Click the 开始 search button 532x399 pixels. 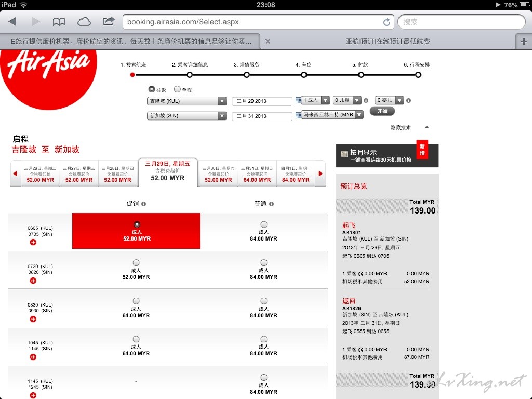382,111
